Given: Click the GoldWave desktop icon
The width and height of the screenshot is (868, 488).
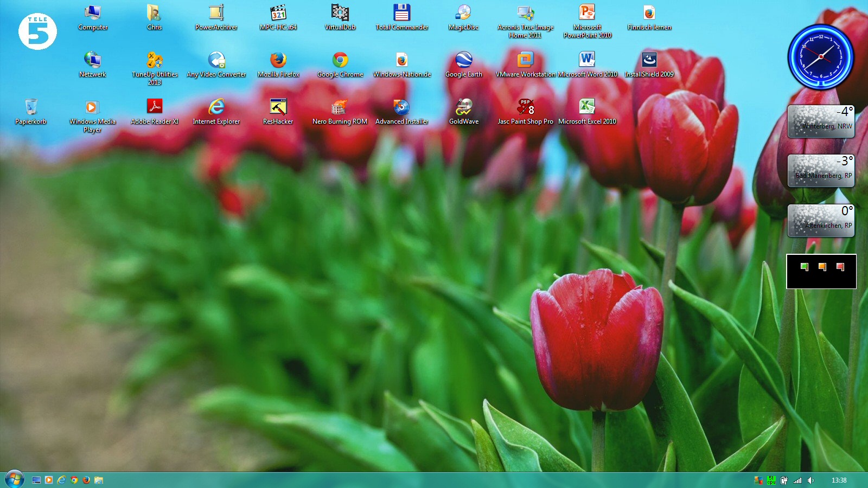Looking at the screenshot, I should pos(464,107).
